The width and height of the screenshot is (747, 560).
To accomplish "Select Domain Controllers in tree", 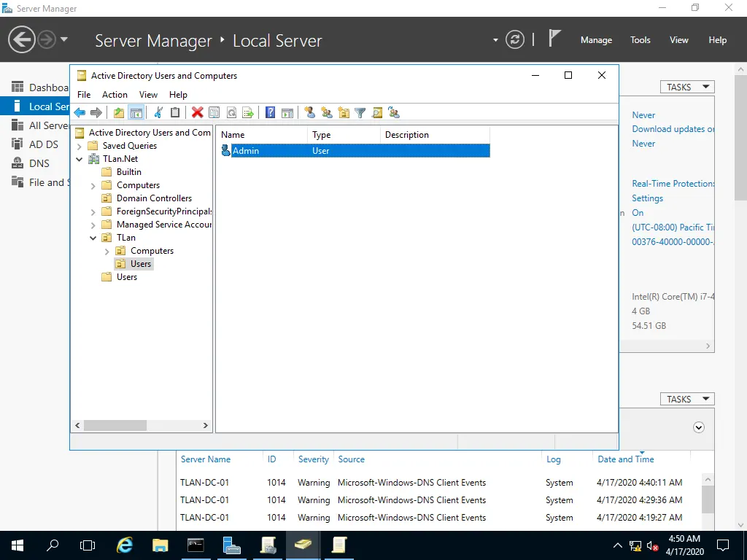I will (x=154, y=198).
